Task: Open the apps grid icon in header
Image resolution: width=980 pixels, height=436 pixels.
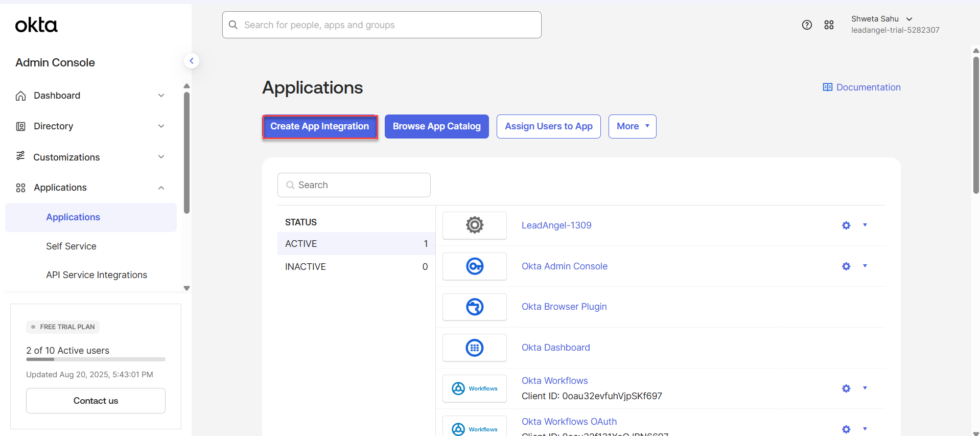Action: [x=829, y=25]
